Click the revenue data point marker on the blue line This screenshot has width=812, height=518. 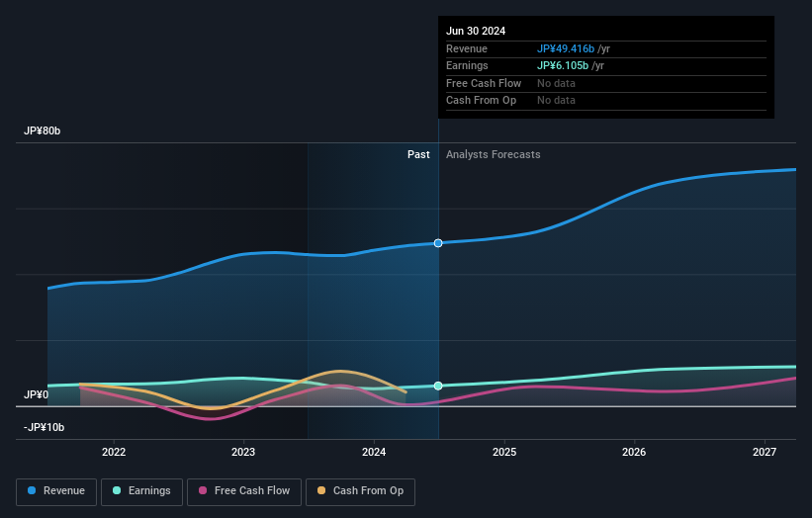click(x=438, y=243)
